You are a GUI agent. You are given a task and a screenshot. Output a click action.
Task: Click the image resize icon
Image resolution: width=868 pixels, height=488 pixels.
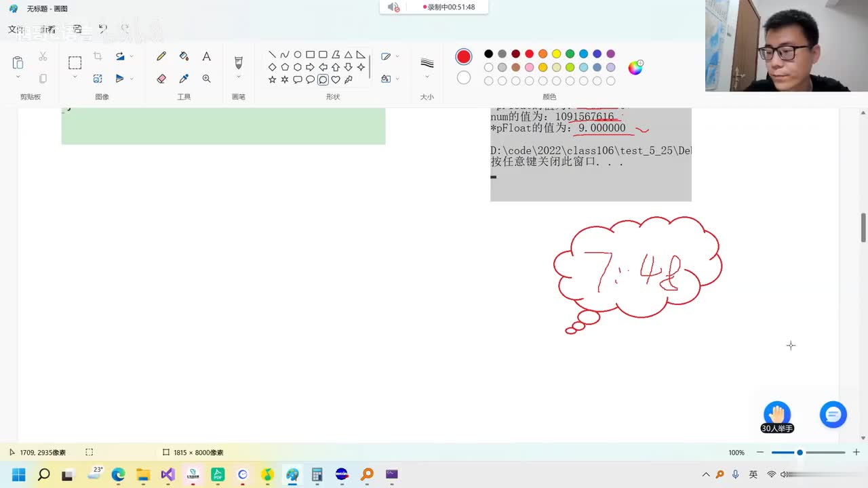pyautogui.click(x=98, y=79)
